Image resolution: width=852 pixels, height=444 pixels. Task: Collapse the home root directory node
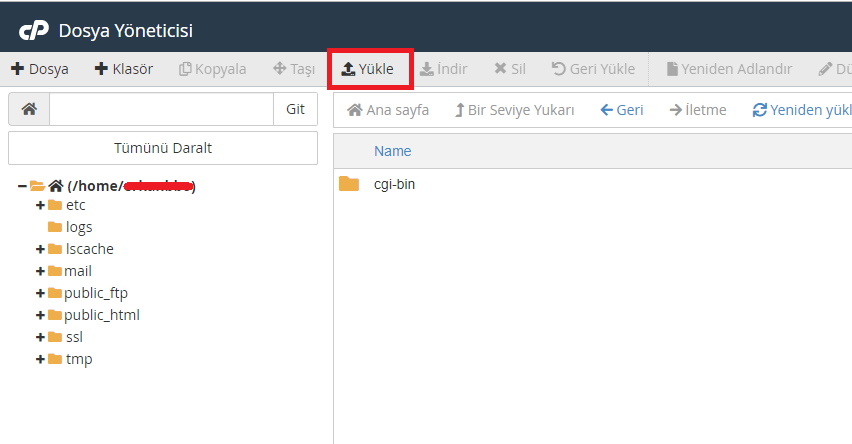point(22,186)
